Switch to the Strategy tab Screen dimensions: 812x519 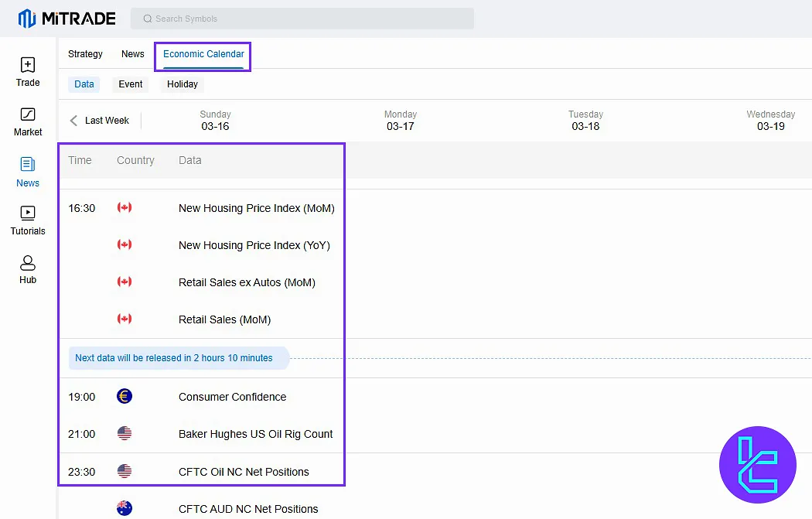click(85, 54)
